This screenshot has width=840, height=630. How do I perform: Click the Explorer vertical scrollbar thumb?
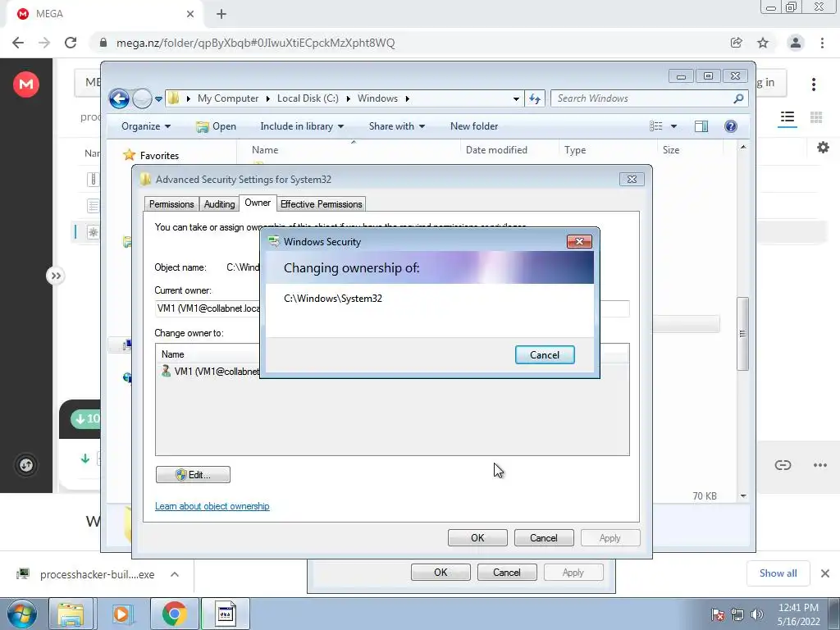[x=742, y=333]
